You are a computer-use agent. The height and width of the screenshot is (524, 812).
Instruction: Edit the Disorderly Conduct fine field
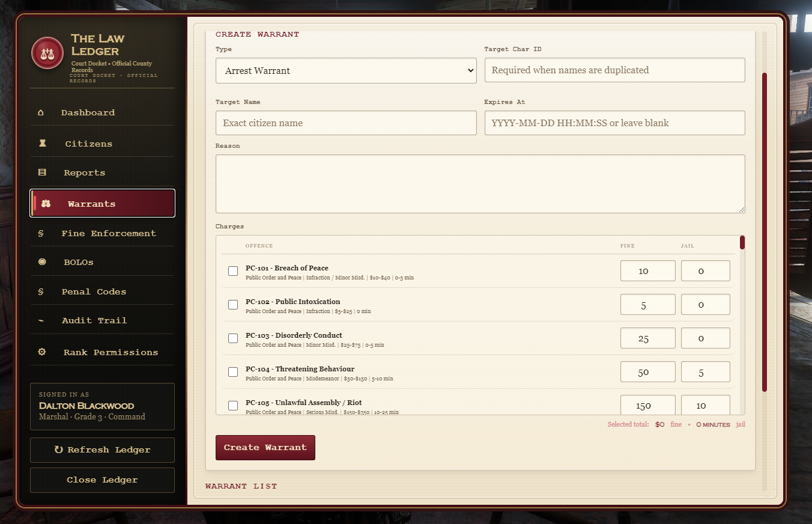tap(648, 338)
